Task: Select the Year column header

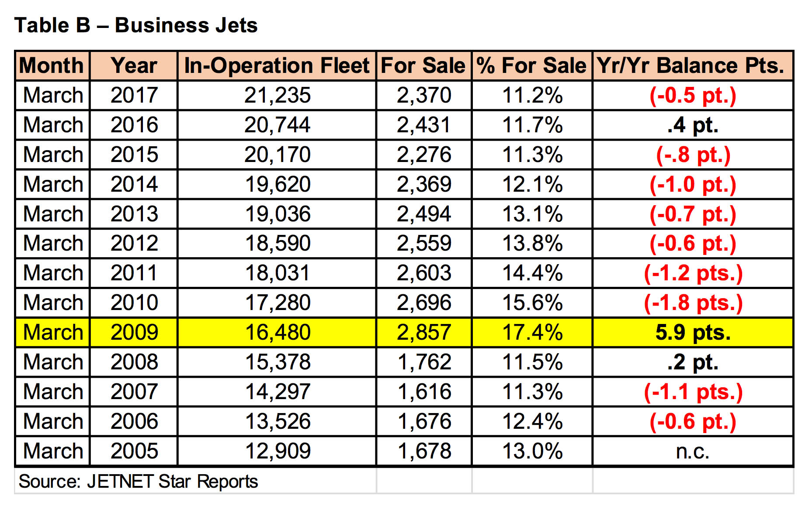Action: pos(134,65)
